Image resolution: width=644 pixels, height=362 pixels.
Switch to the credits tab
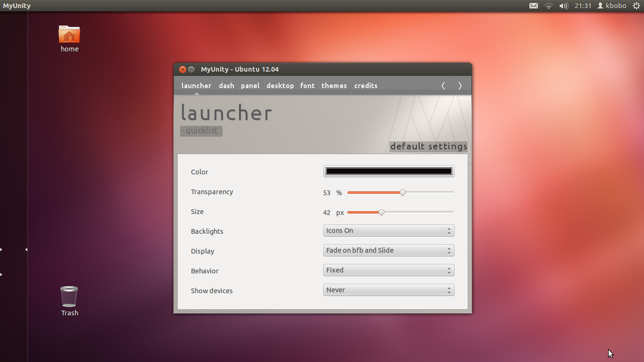[366, 86]
